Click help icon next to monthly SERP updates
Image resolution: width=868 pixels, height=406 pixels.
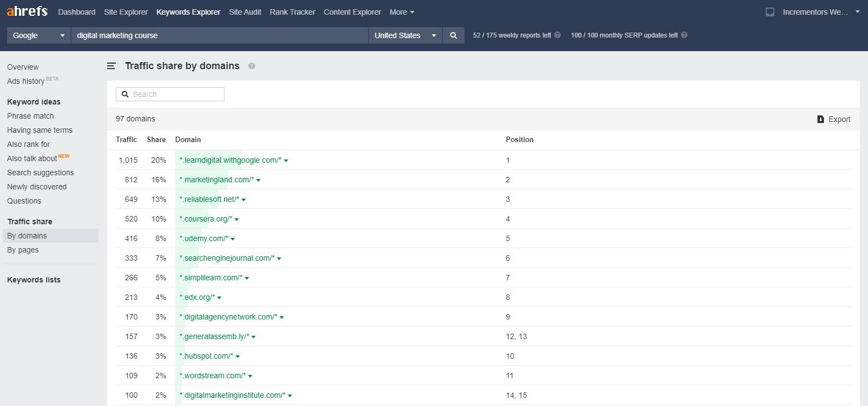(684, 35)
